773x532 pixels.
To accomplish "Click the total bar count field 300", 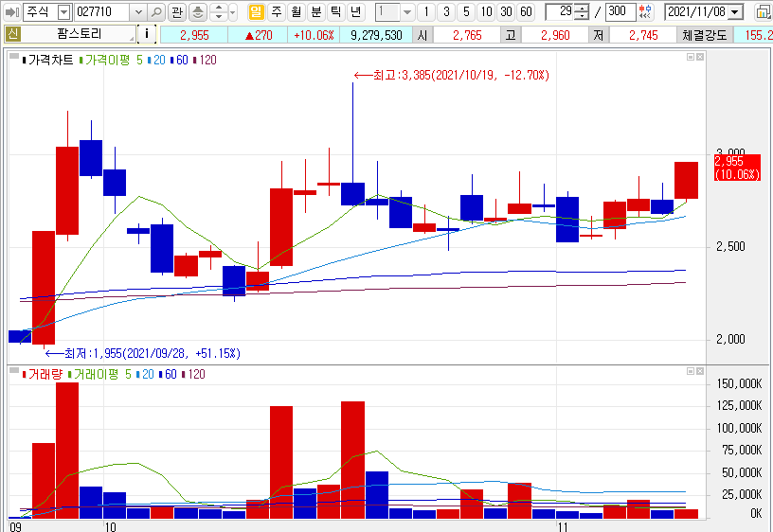I will click(x=620, y=11).
